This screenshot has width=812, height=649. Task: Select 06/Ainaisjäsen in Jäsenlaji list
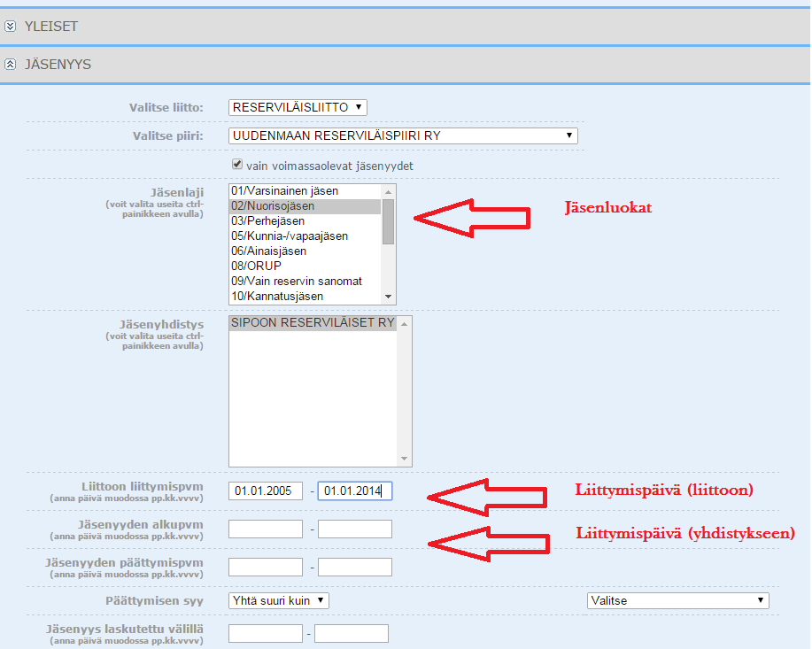tap(305, 251)
